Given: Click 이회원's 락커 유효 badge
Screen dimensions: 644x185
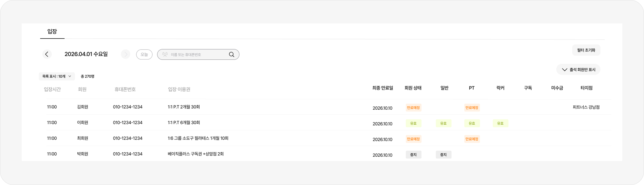Looking at the screenshot, I should (x=500, y=123).
